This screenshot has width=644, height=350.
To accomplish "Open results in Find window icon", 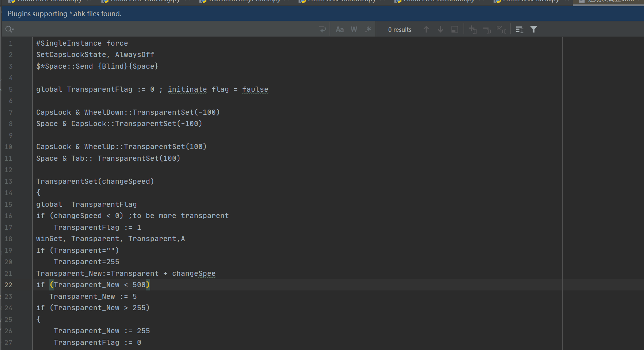I will [519, 29].
